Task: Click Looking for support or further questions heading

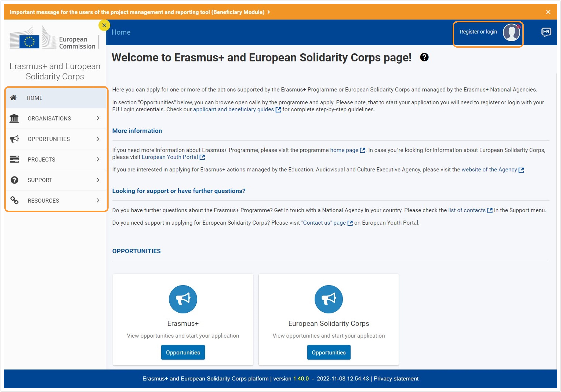Action: coord(179,191)
